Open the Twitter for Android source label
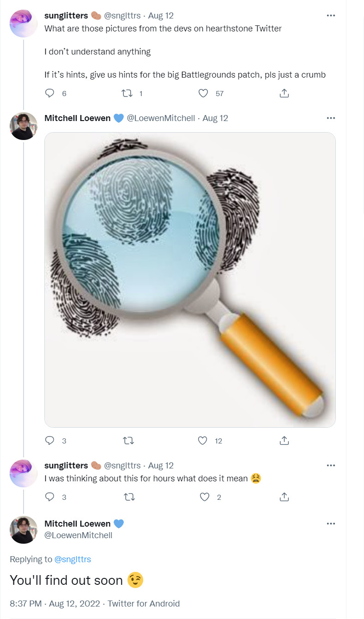 [x=143, y=604]
